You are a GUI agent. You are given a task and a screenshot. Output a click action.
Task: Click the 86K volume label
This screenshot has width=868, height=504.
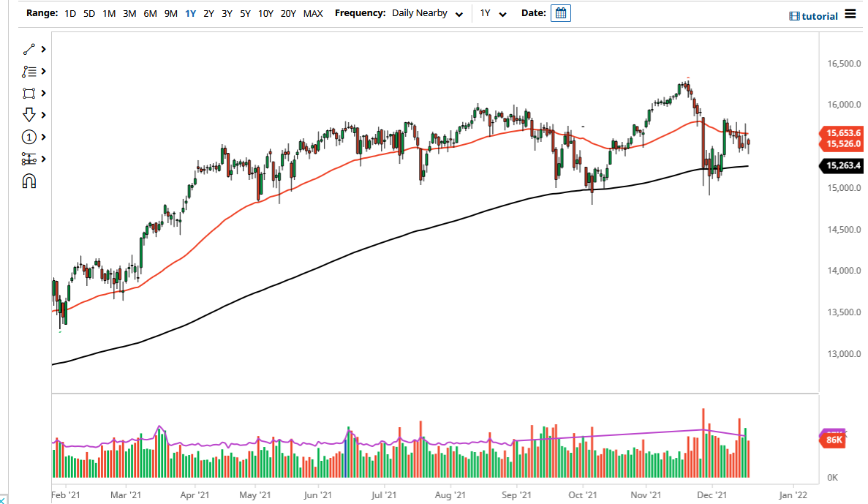[836, 439]
